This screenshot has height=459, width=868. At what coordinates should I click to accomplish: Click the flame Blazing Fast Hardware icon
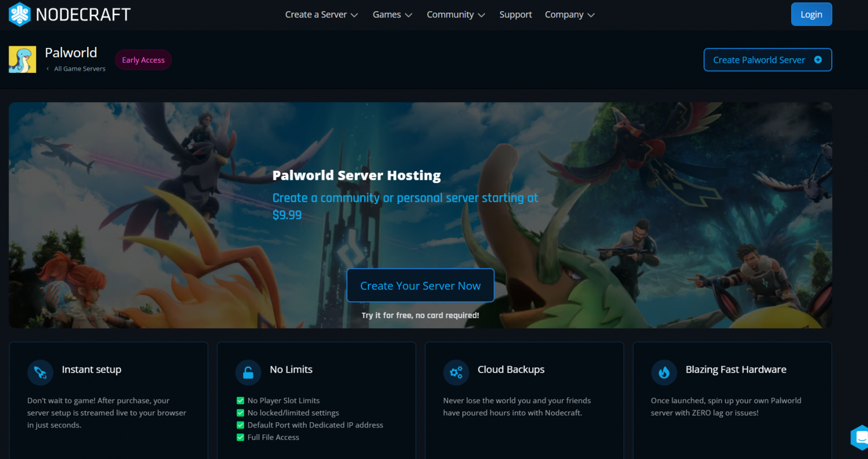click(664, 373)
